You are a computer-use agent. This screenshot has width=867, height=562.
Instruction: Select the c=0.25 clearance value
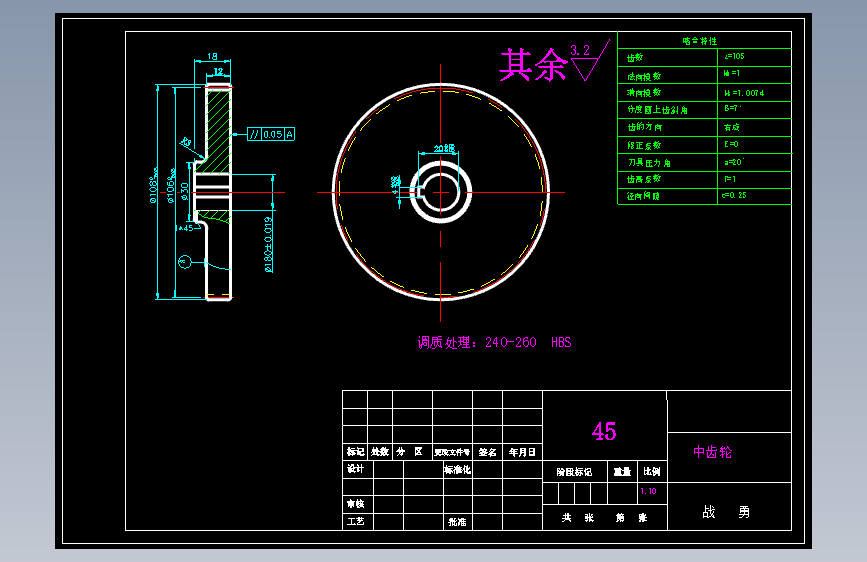(734, 195)
